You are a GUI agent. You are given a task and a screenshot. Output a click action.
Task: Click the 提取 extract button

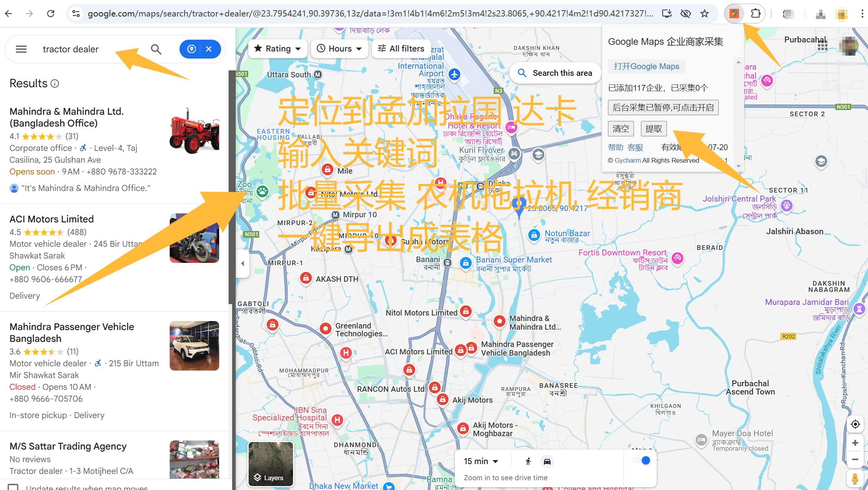[654, 128]
